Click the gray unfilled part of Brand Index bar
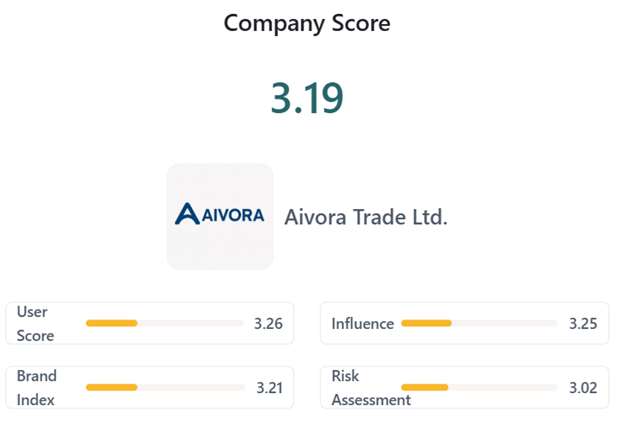The height and width of the screenshot is (436, 618). pyautogui.click(x=190, y=387)
